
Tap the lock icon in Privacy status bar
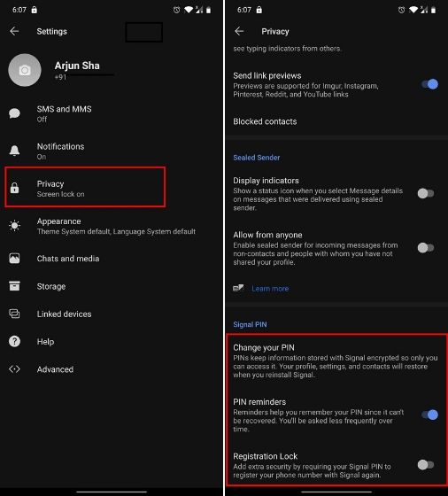(259, 10)
